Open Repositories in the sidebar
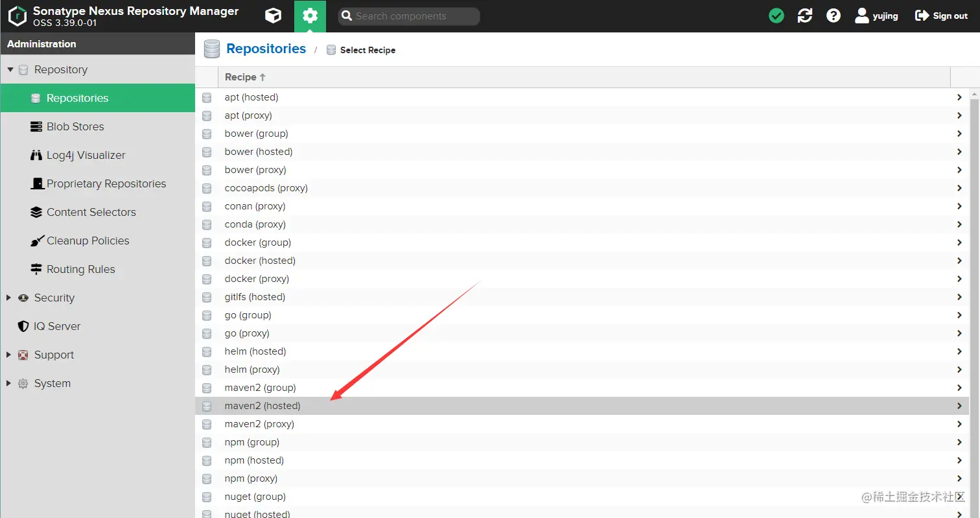 coord(97,98)
